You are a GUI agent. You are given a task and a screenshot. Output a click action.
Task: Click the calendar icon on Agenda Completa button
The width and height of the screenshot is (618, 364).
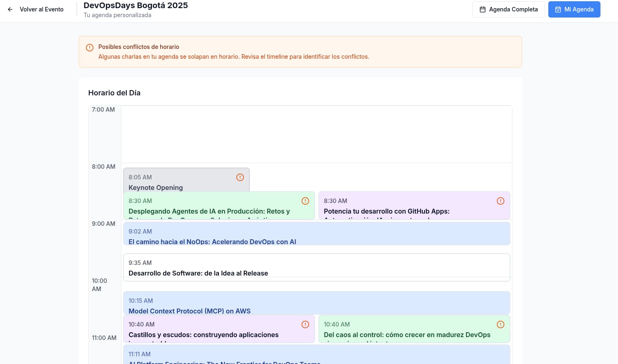(483, 9)
